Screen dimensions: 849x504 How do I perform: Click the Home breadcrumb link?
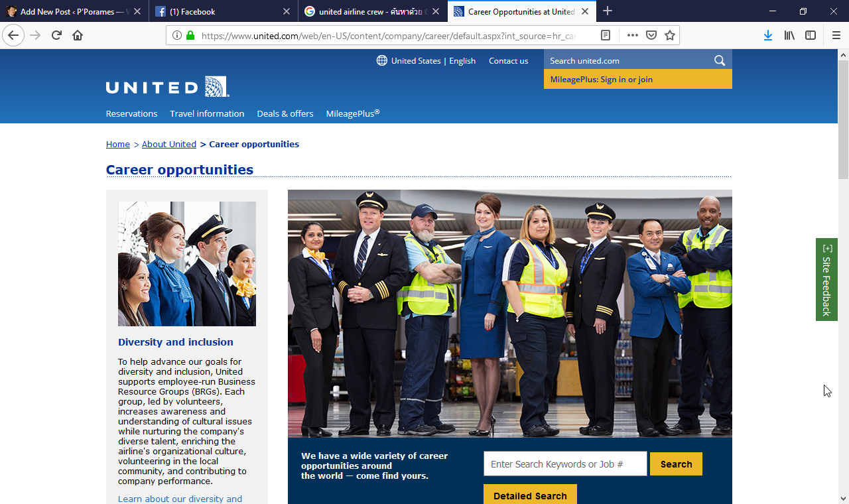[x=118, y=144]
